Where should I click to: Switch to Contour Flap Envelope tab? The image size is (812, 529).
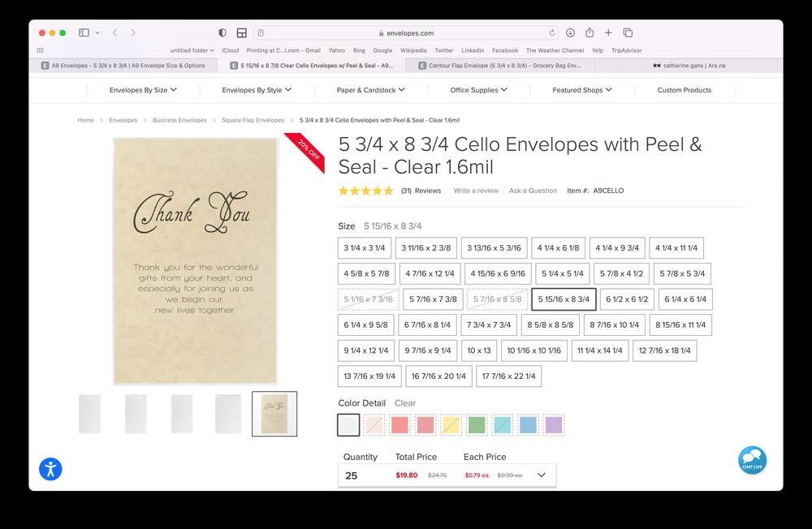499,66
